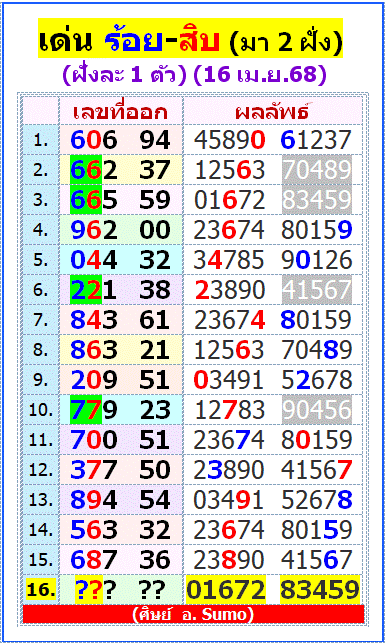Click the number 563
Screen dimensions: 385x643
coord(94,530)
